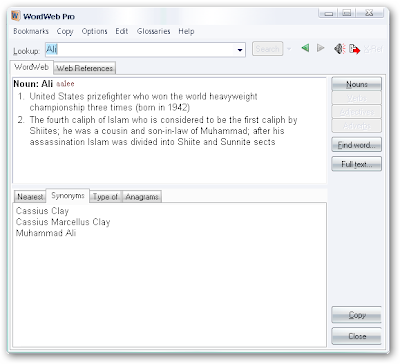Open the Glossaries menu
Viewport: 400px width, 364px height.
[x=153, y=31]
